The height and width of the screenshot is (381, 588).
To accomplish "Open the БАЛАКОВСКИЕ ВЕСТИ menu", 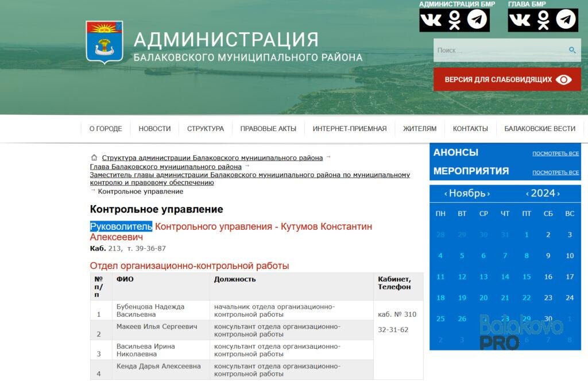I will [540, 129].
